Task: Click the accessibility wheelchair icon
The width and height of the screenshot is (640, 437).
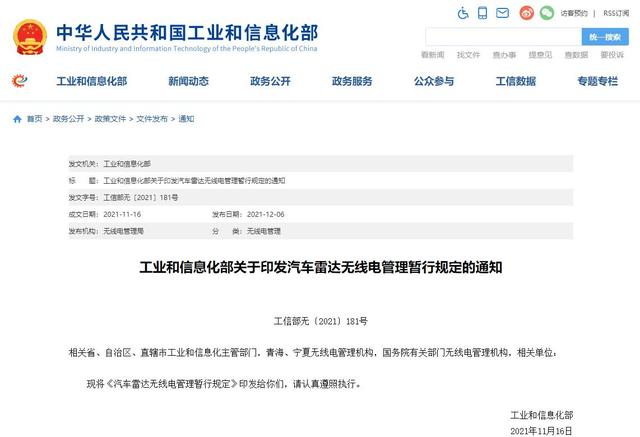Action: (463, 13)
